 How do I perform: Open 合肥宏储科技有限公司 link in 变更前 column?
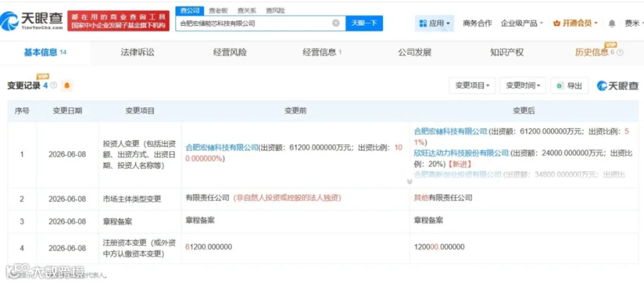[x=222, y=147]
